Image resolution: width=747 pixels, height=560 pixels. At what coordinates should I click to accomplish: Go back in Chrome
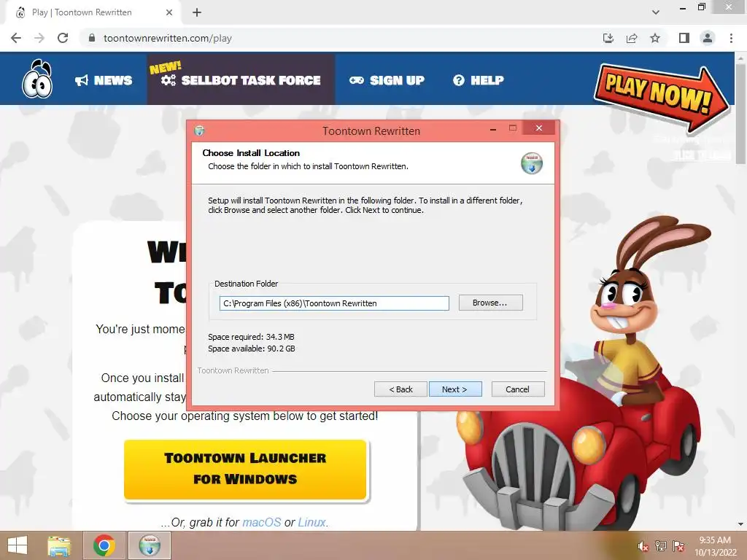tap(16, 38)
